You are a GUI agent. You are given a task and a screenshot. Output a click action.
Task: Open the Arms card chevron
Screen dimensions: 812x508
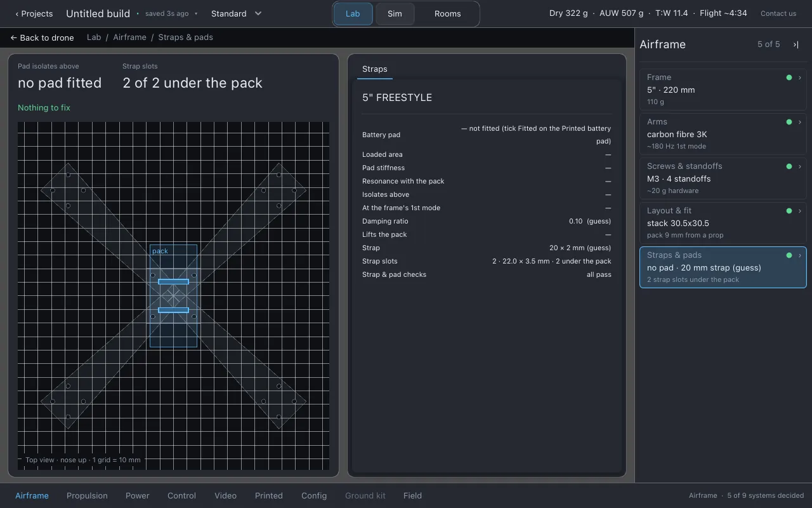[800, 122]
